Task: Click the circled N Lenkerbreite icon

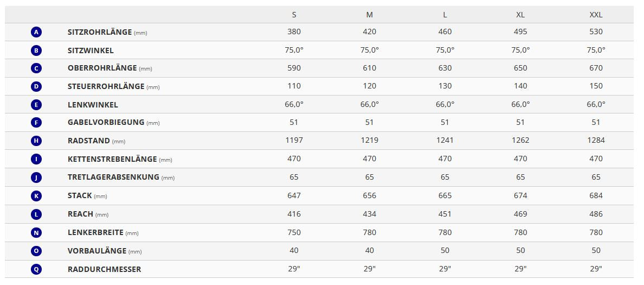Action: pos(36,233)
